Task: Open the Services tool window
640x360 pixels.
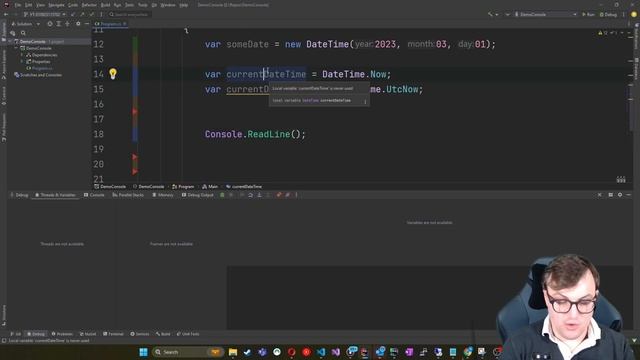Action: (x=140, y=334)
